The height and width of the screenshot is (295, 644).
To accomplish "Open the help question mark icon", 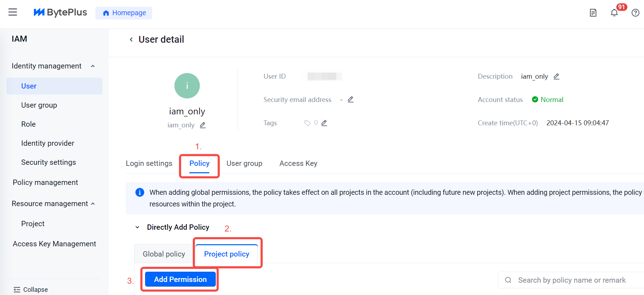I will coord(636,13).
